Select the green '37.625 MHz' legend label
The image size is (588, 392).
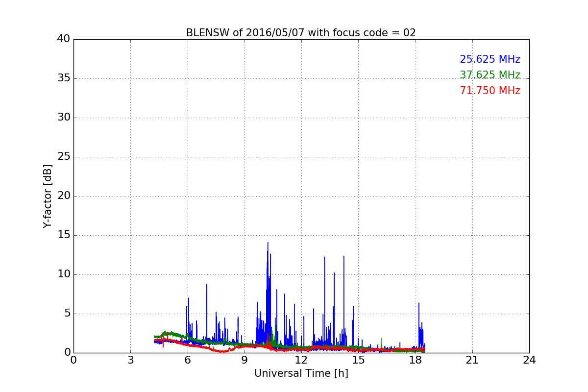(490, 75)
